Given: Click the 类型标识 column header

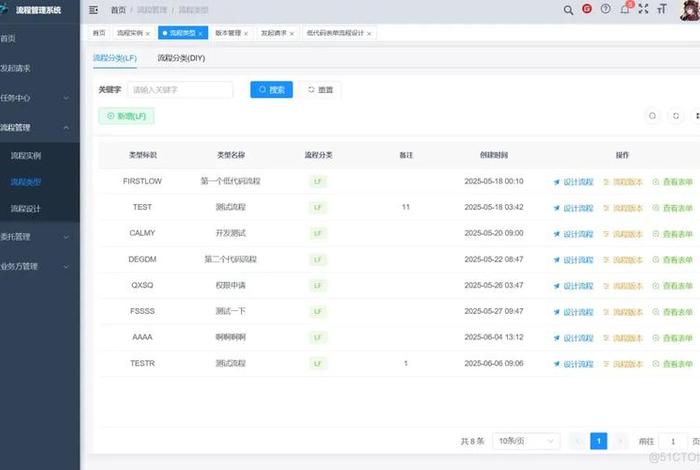Looking at the screenshot, I should pyautogui.click(x=143, y=155).
